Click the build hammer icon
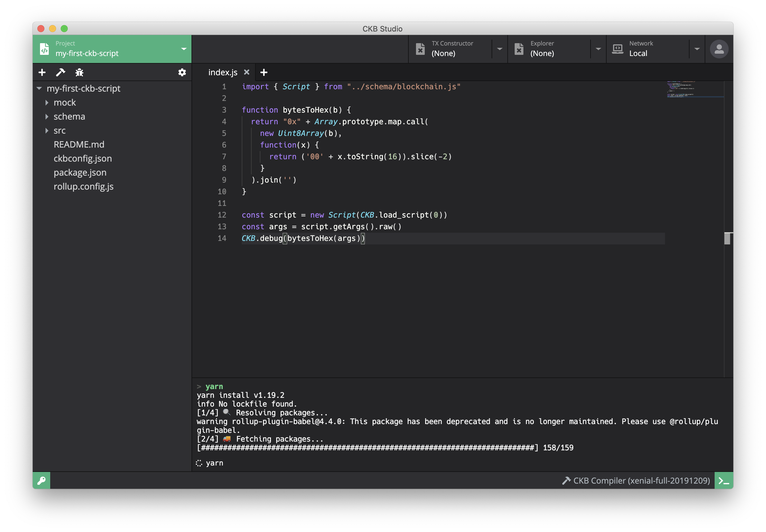766x532 pixels. click(60, 72)
